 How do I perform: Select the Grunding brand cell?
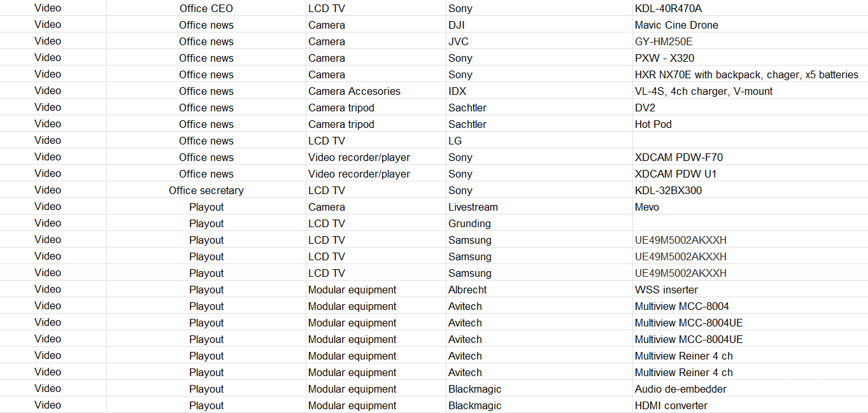pos(469,223)
